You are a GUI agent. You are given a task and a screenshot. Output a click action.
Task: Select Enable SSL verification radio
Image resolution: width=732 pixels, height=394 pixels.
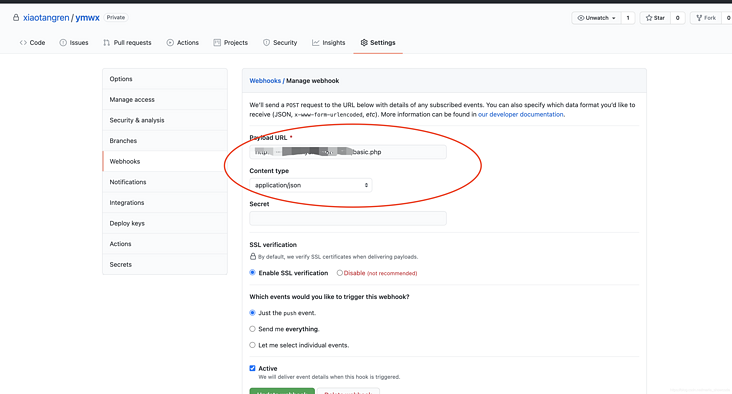coord(253,273)
